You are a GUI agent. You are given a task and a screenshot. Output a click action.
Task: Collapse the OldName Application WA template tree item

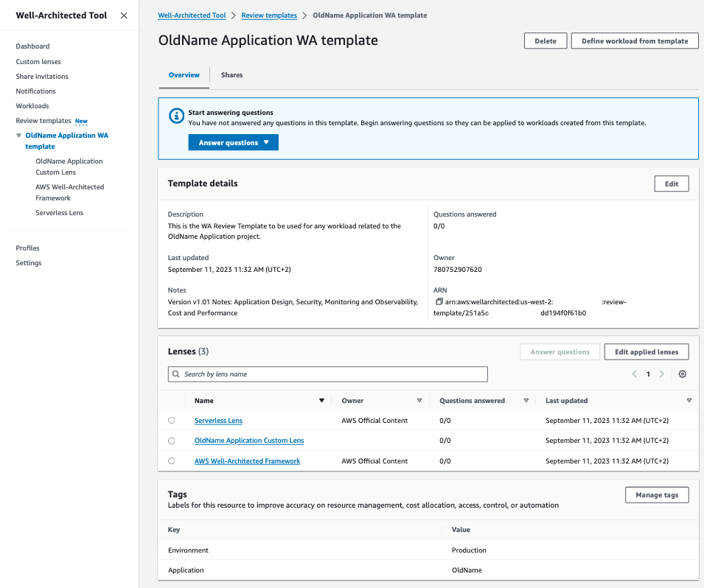click(18, 135)
